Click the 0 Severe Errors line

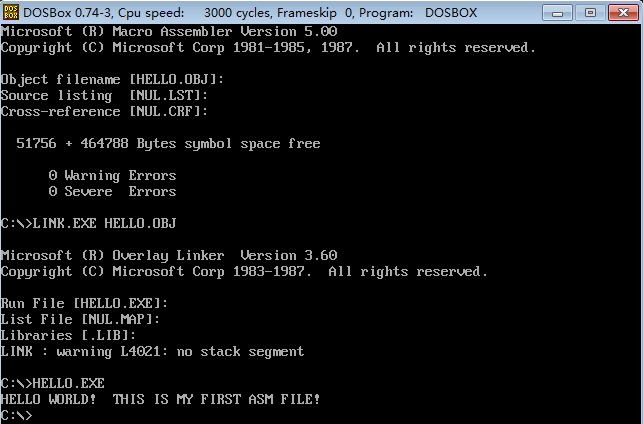pyautogui.click(x=112, y=192)
